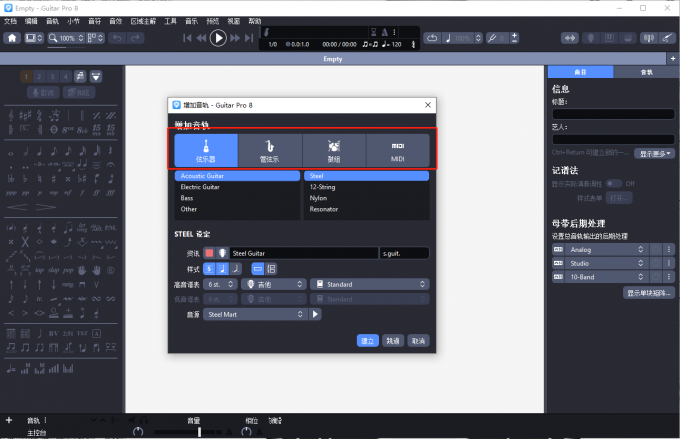Click the home icon in toolbar
The width and height of the screenshot is (680, 439).
[x=12, y=38]
